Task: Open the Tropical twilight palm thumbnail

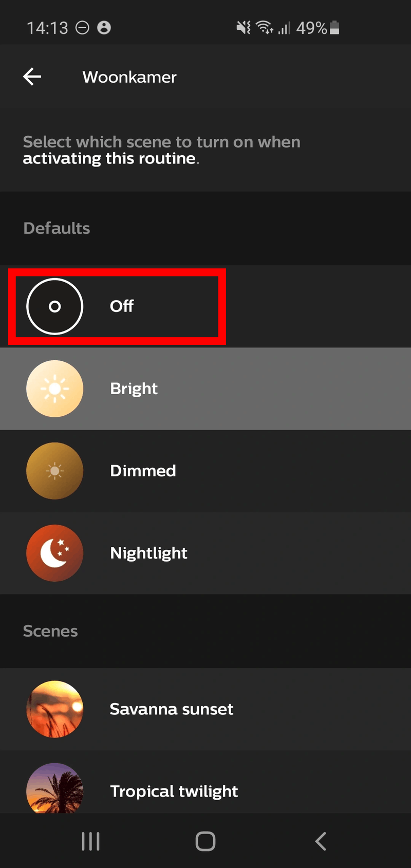Action: (54, 788)
